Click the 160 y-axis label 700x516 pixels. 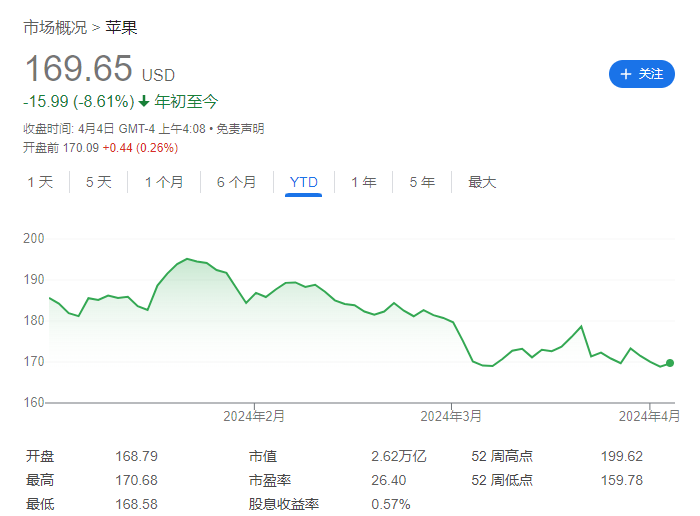[x=34, y=402]
